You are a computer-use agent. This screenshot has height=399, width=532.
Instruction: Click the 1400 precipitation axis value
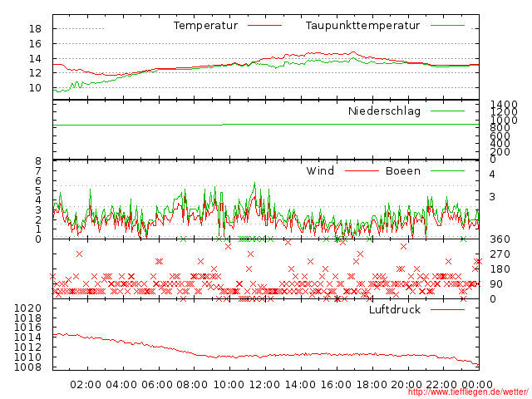[x=504, y=106]
